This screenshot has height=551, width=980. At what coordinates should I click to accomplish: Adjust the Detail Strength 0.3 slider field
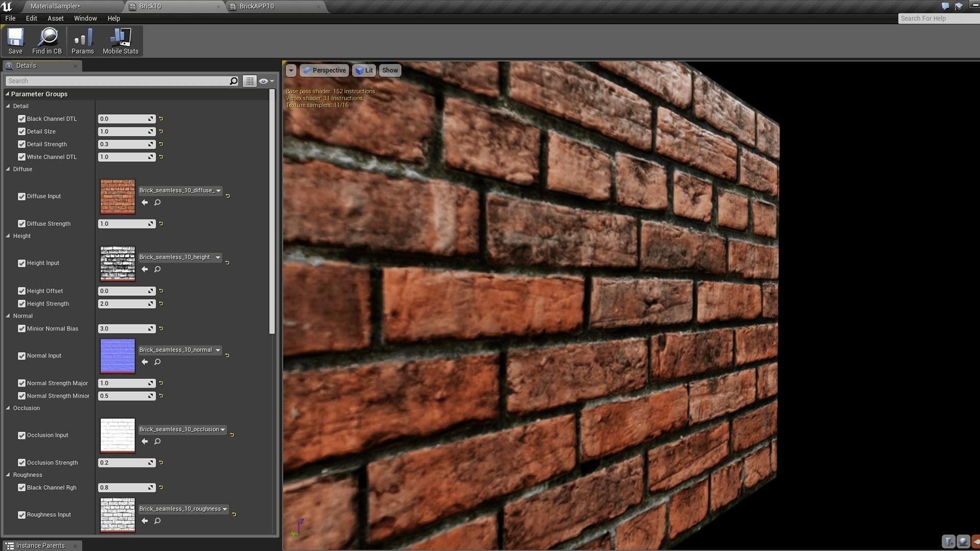(127, 144)
